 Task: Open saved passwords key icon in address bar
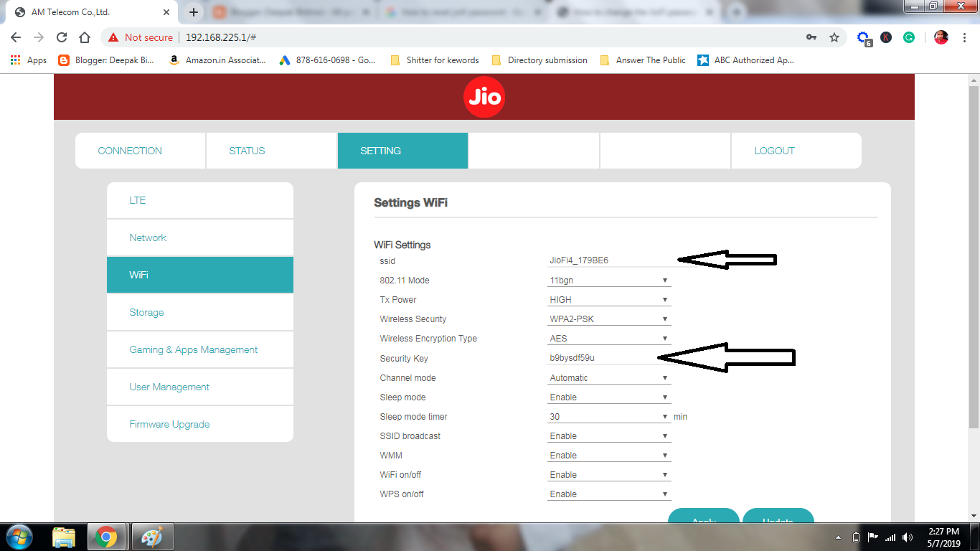pyautogui.click(x=811, y=37)
